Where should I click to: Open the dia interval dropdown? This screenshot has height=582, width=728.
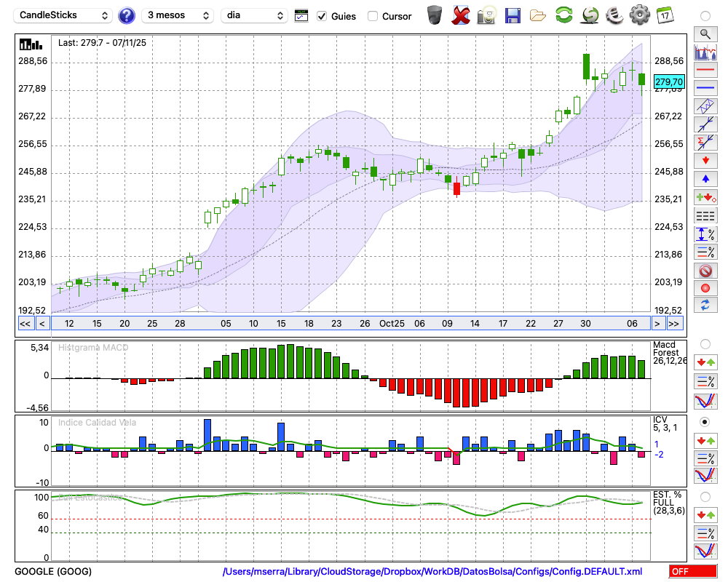254,15
